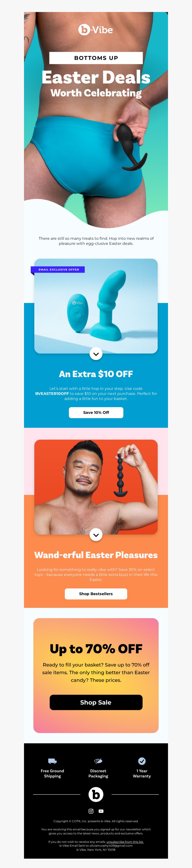Click the chevron below the orange photo
Screen dimensions: 192x868
[x=96, y=535]
